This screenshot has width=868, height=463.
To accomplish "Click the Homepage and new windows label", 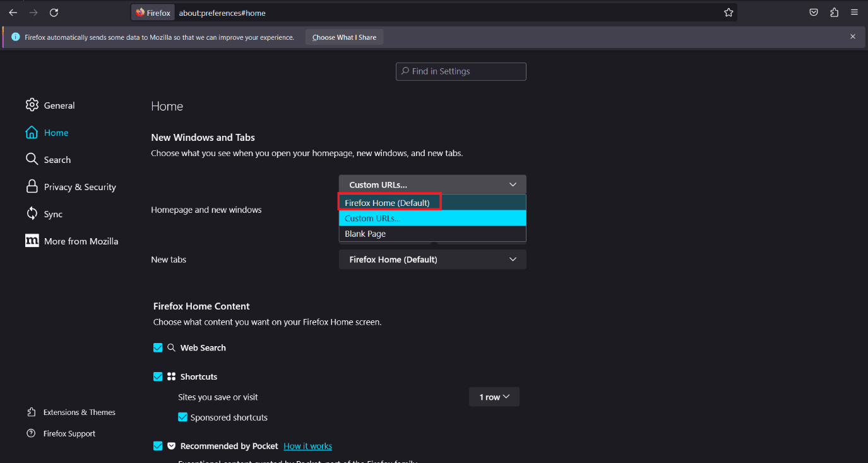I will pos(206,210).
